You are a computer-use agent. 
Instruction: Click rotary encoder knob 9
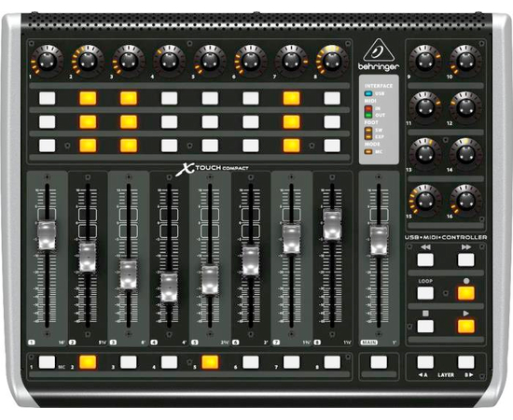(x=425, y=61)
